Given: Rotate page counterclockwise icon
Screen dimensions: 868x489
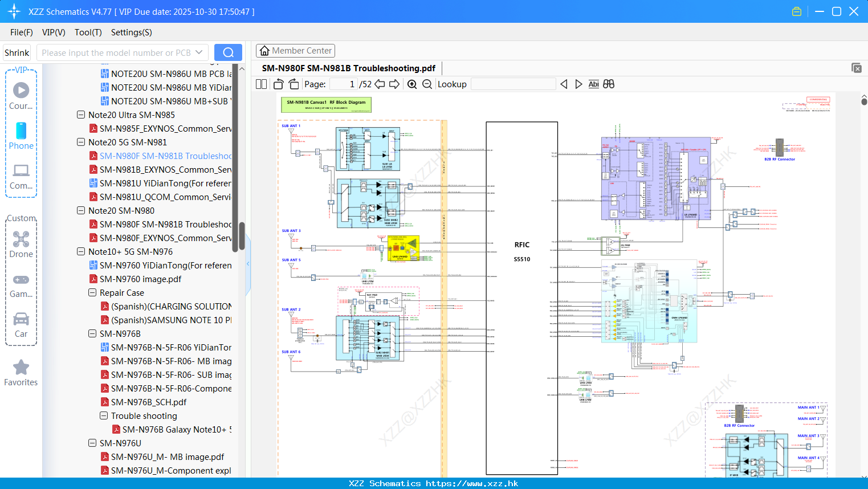Looking at the screenshot, I should click(x=279, y=84).
